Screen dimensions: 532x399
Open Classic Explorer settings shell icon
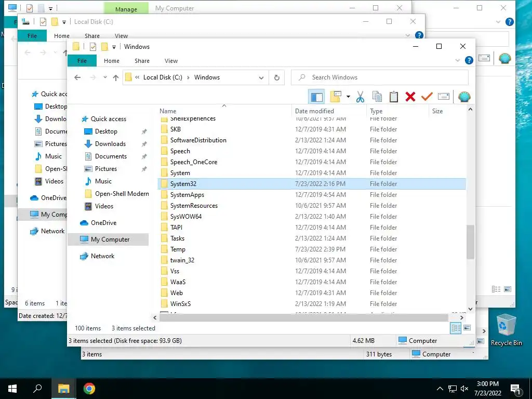[464, 97]
